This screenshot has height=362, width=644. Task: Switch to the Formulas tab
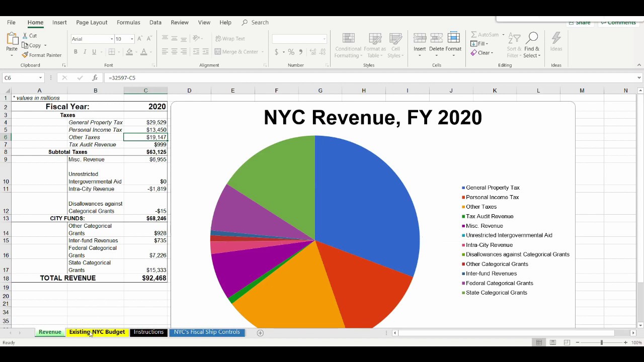pos(128,23)
